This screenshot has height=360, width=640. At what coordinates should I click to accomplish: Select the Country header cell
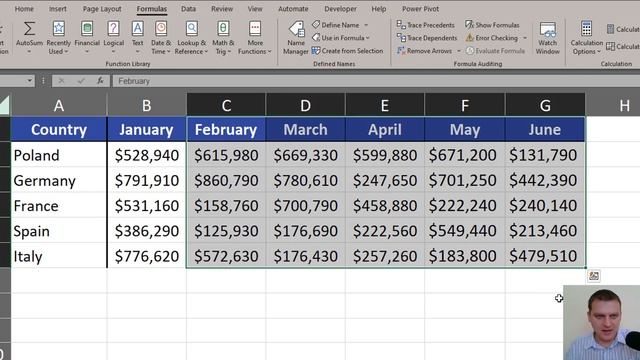pos(59,129)
